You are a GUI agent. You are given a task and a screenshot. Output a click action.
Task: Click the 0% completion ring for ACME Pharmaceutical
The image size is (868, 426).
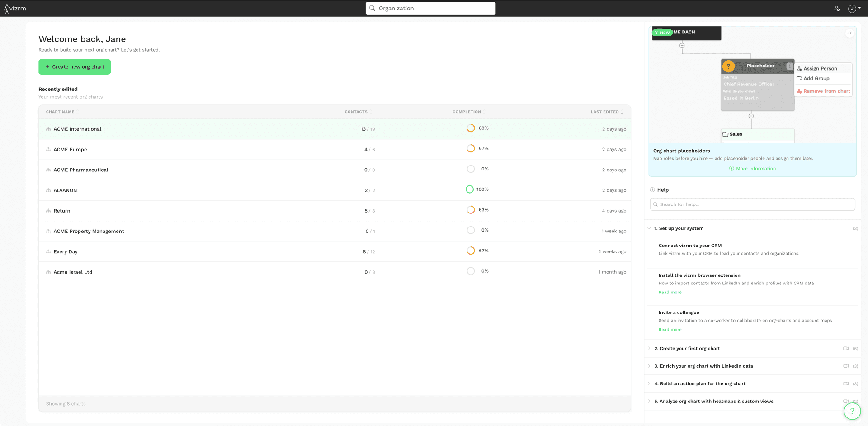471,169
